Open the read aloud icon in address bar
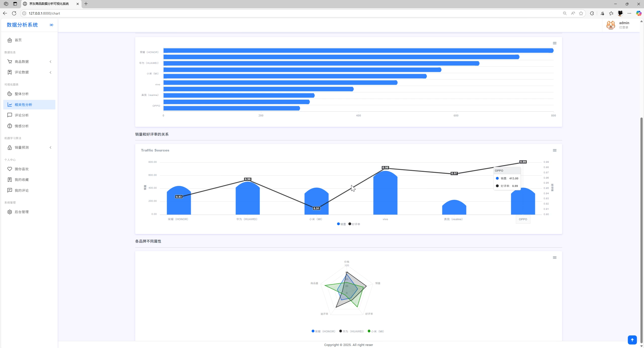This screenshot has width=644, height=348. click(x=573, y=13)
